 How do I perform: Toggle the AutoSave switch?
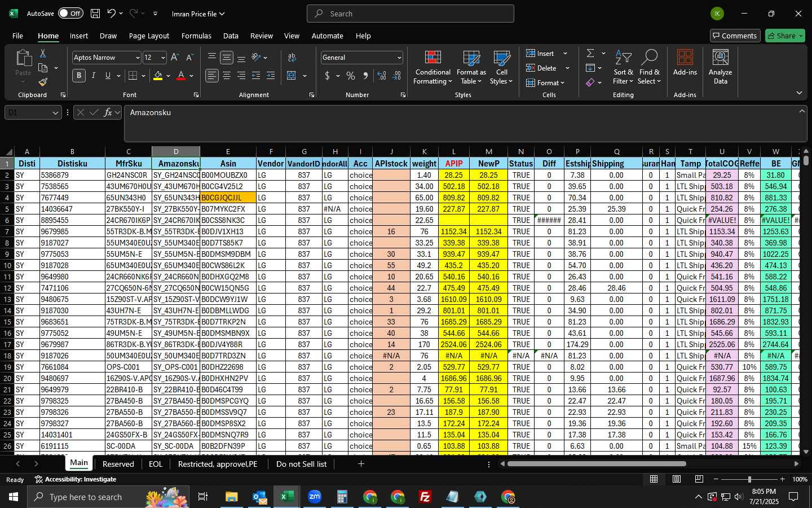tap(70, 14)
